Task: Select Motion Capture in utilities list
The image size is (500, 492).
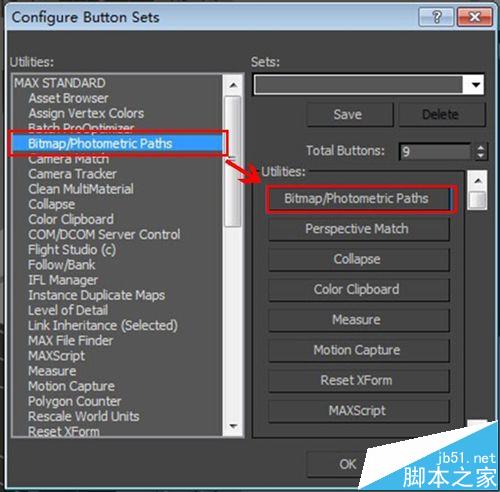Action: click(72, 386)
